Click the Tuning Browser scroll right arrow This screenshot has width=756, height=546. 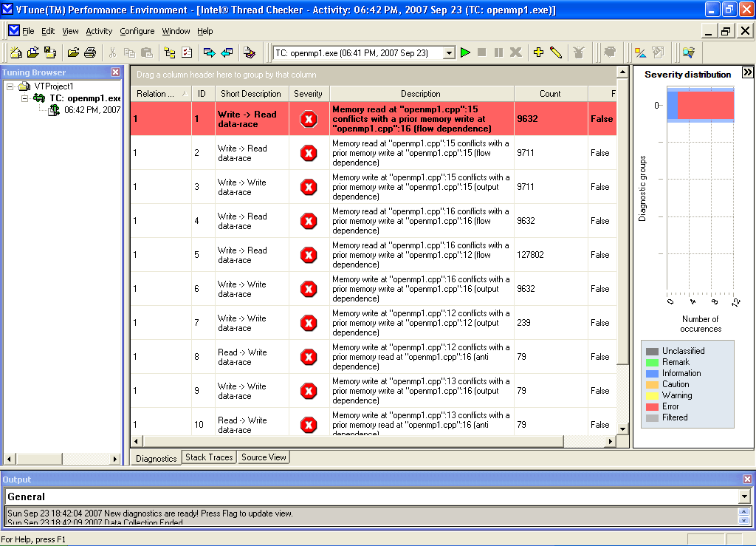[114, 459]
